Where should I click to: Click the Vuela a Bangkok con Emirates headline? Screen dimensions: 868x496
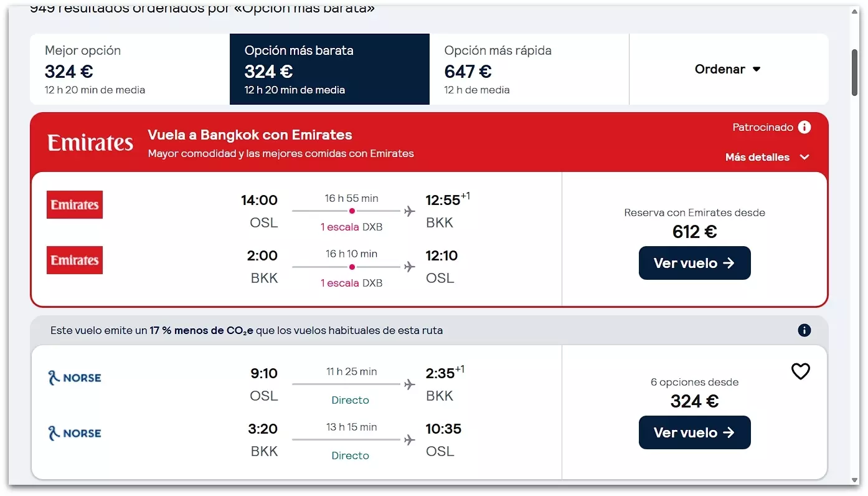(250, 135)
